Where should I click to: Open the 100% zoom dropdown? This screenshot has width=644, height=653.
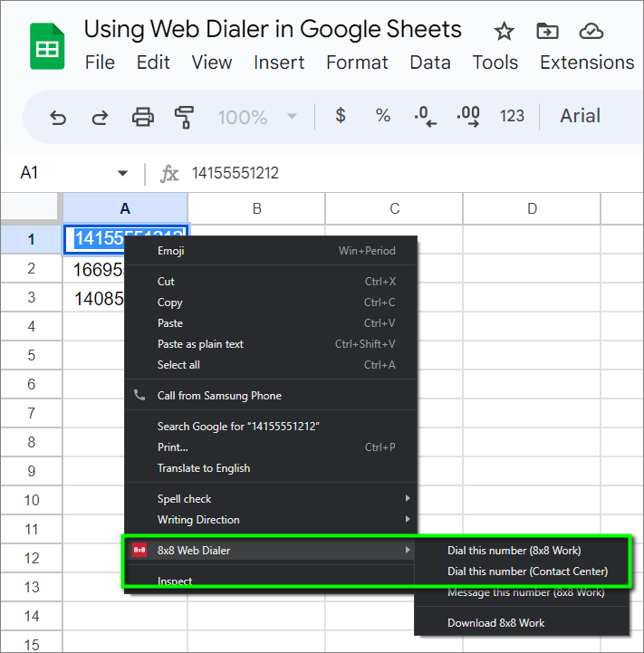point(257,117)
